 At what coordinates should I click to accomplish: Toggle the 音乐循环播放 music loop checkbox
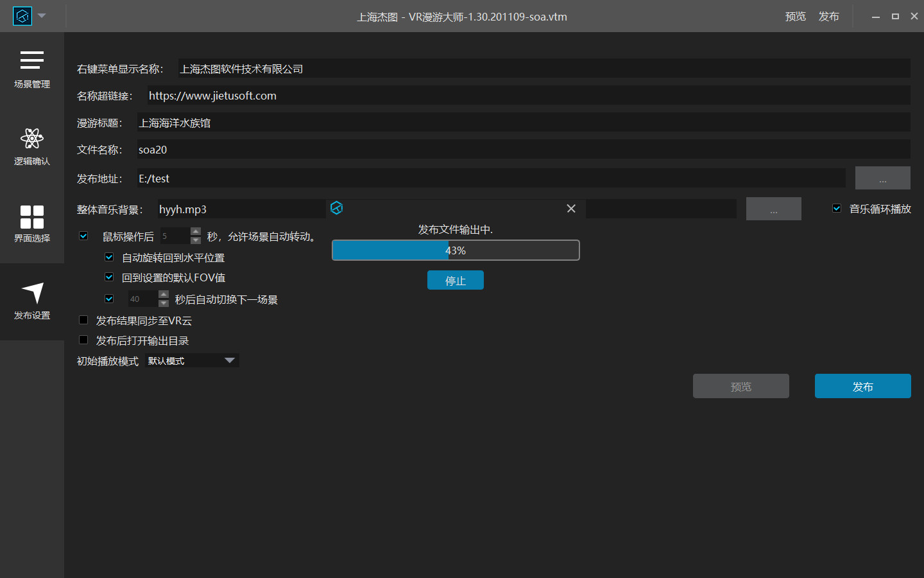pos(837,208)
